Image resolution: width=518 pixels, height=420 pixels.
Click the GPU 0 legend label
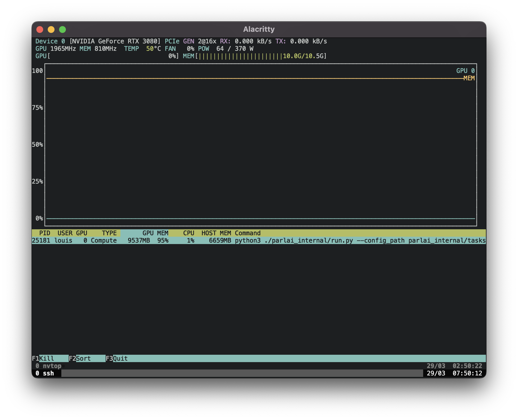[x=466, y=71]
